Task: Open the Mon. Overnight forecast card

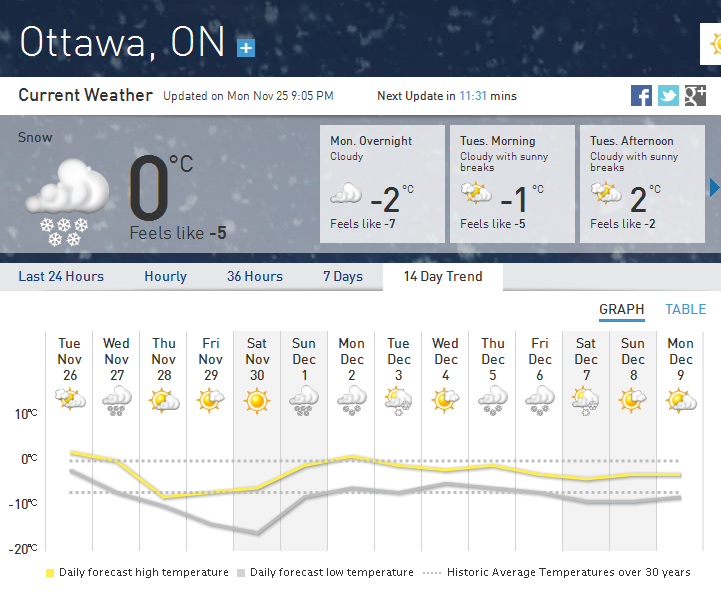Action: (382, 184)
